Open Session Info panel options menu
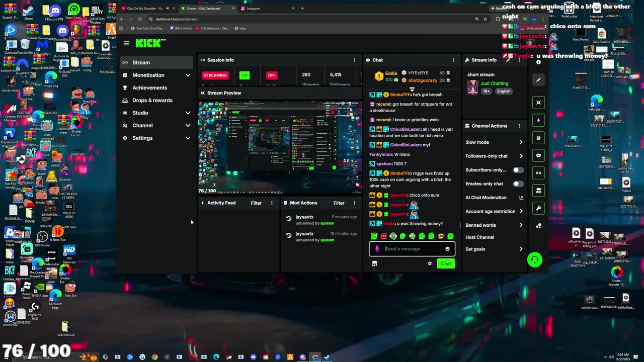 coord(354,60)
